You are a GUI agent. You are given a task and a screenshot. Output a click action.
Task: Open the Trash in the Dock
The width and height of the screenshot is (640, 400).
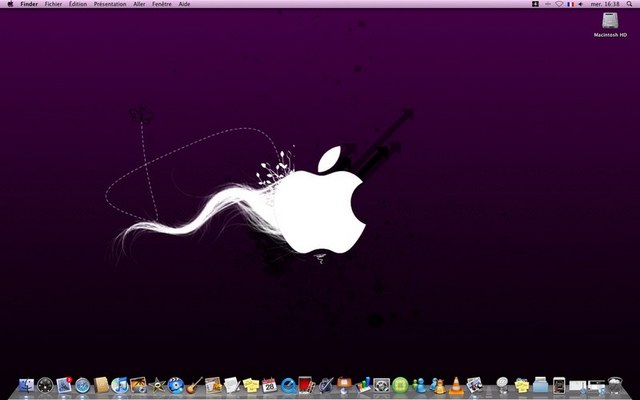615,385
